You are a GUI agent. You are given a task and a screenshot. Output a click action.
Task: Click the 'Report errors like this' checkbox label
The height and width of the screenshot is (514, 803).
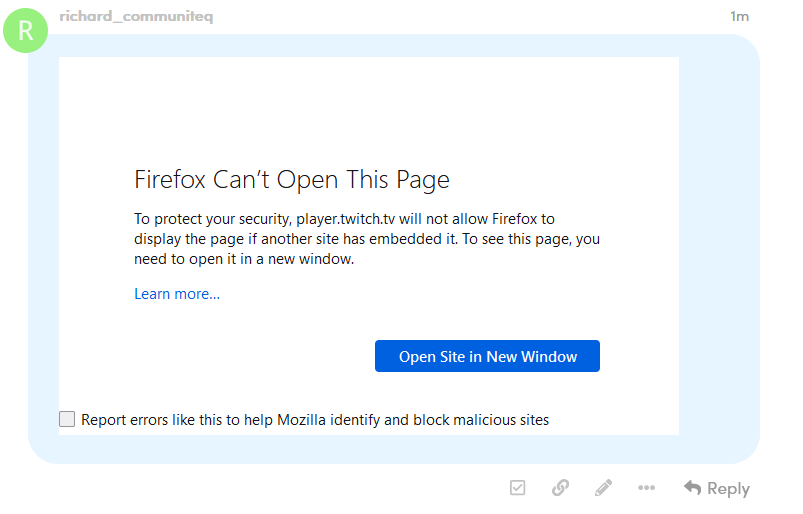315,420
